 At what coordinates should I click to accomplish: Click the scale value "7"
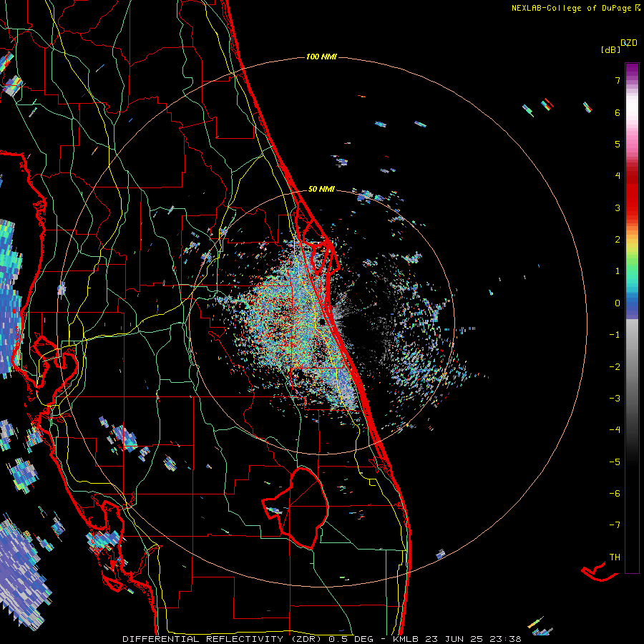(618, 80)
